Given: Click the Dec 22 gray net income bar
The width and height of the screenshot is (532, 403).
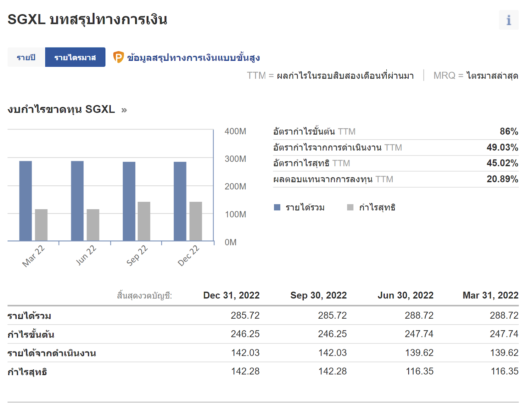Looking at the screenshot, I should 196,221.
